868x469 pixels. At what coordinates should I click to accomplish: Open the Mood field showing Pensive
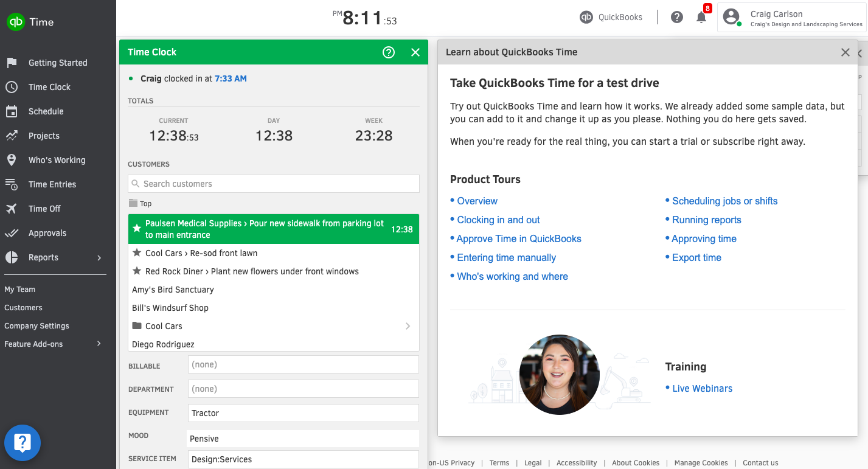click(x=303, y=439)
